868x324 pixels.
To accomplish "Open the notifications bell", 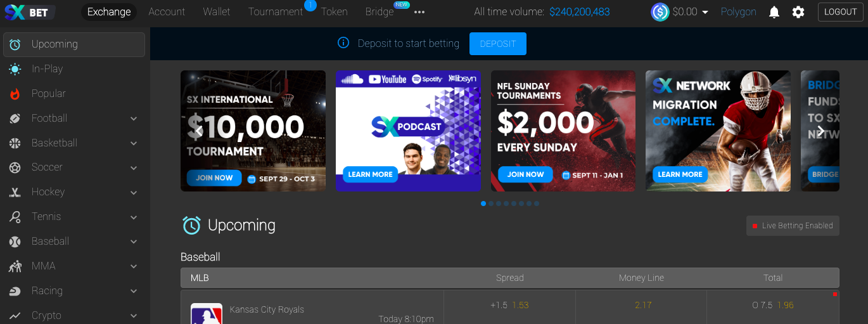I will tap(774, 12).
